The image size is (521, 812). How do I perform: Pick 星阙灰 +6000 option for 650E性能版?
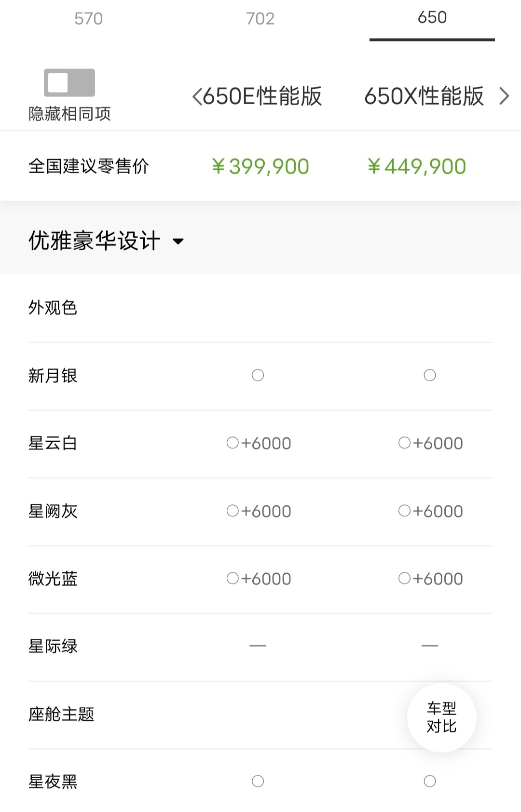tap(233, 511)
